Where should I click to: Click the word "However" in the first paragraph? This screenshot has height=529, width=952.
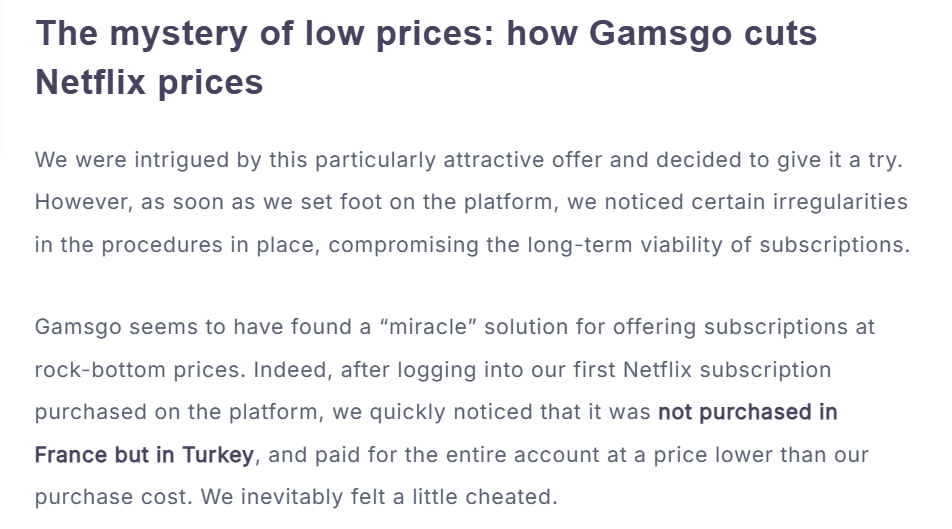pyautogui.click(x=75, y=202)
